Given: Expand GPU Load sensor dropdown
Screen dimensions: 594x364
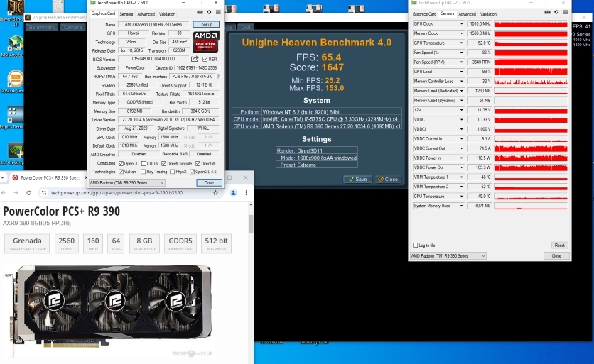Looking at the screenshot, I should (x=461, y=72).
